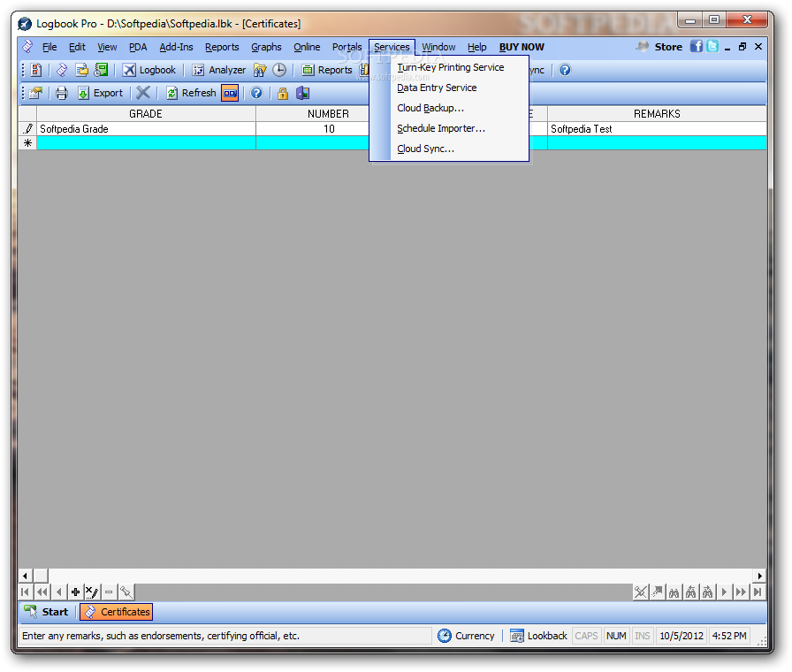
Task: Click the purple picture door icon
Action: point(302,93)
